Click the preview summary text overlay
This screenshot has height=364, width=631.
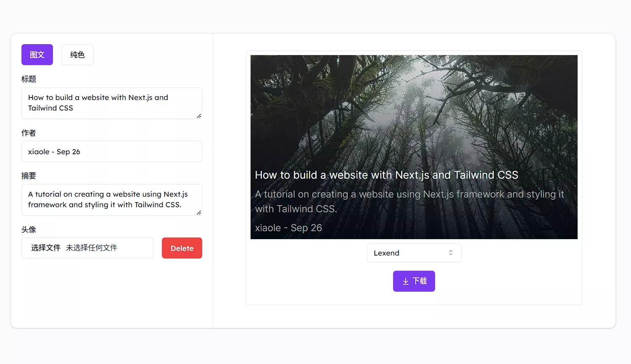pyautogui.click(x=409, y=201)
